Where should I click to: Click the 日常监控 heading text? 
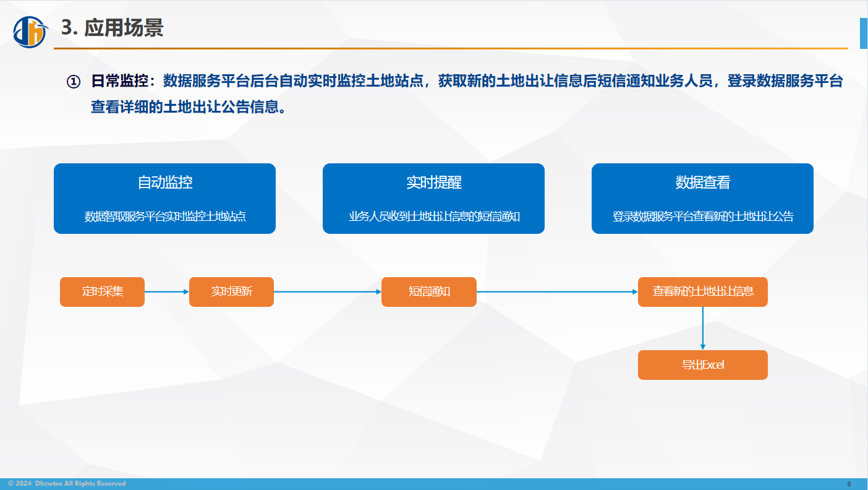[120, 81]
